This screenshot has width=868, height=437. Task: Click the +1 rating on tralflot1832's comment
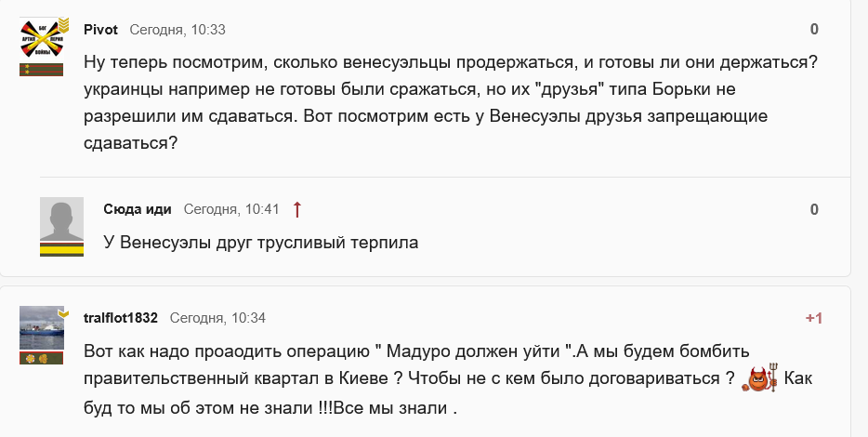click(813, 318)
